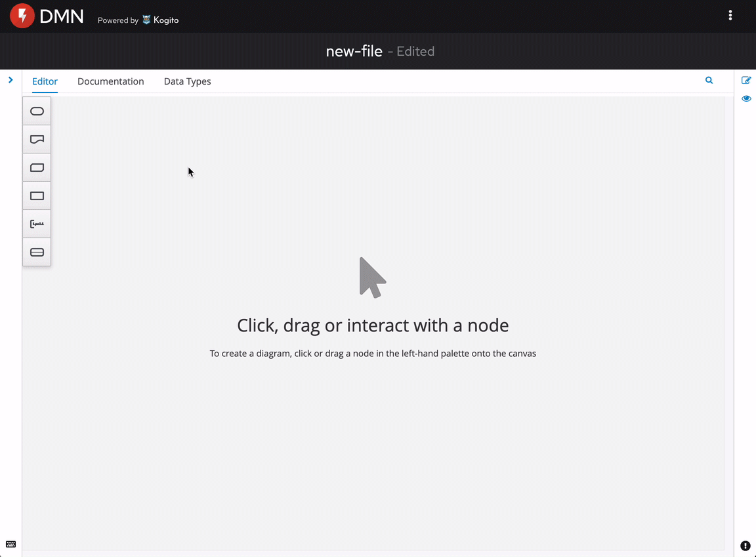Open the Properties panel pencil icon
This screenshot has height=557, width=756.
745,81
